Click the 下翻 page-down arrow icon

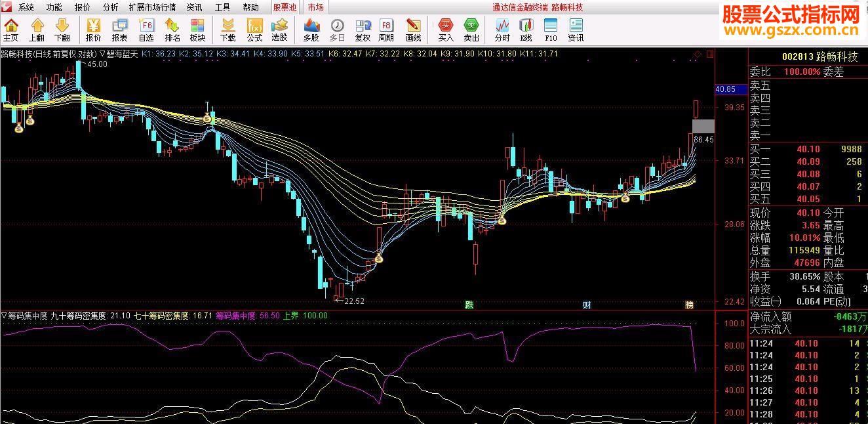pos(62,31)
